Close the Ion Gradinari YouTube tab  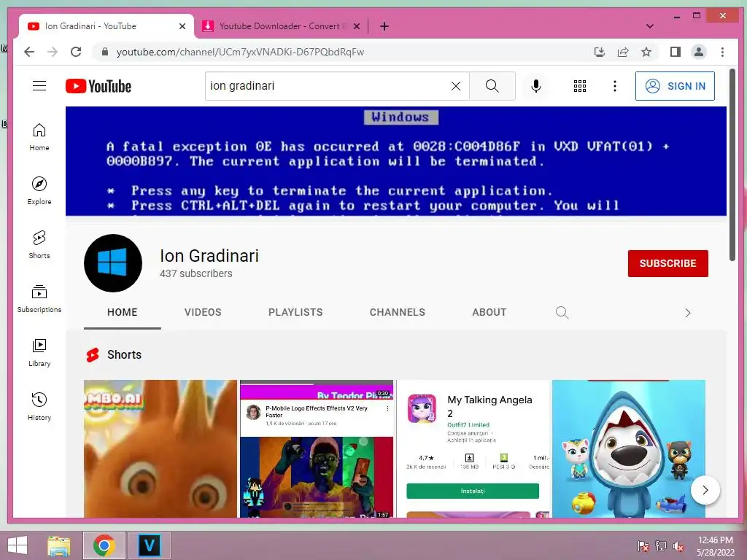coord(182,26)
